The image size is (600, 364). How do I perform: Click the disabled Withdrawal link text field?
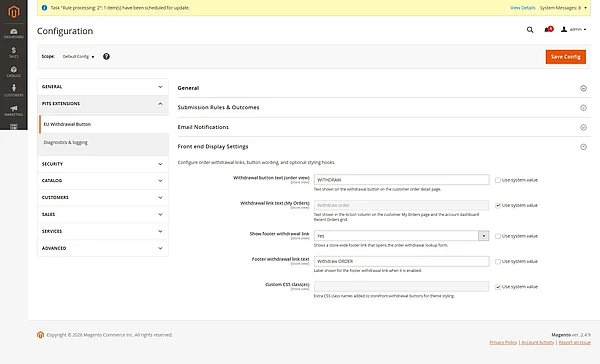pyautogui.click(x=401, y=205)
